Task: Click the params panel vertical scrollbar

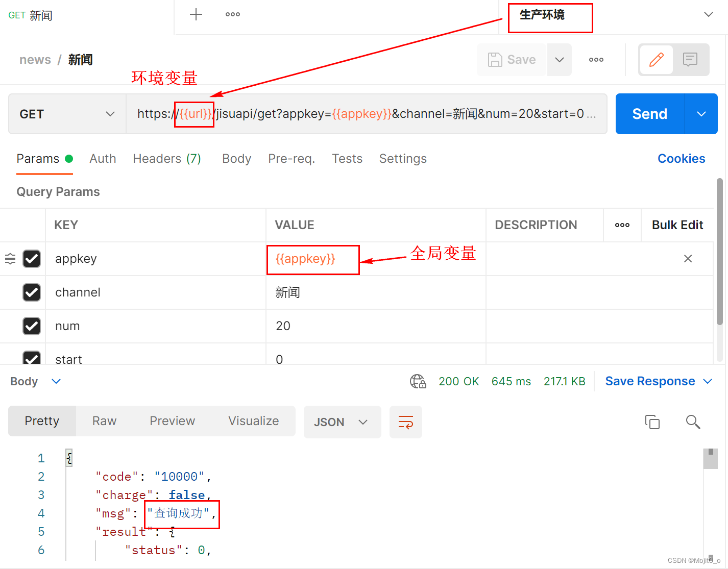Action: (x=720, y=252)
